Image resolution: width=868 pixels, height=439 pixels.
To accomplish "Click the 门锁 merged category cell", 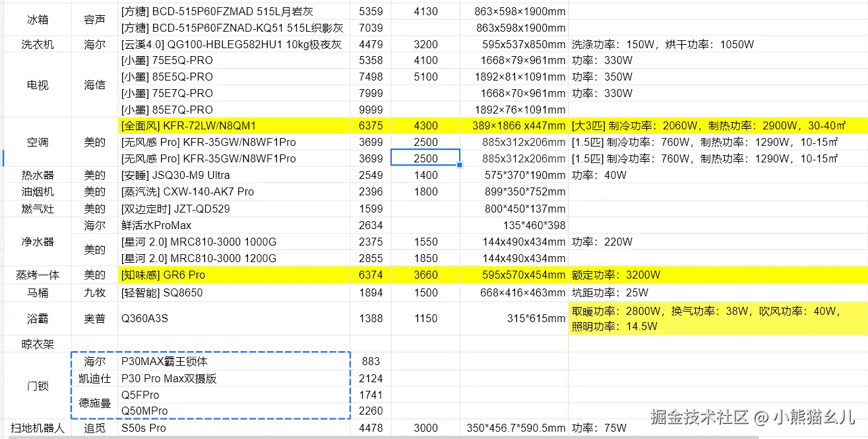I will (x=37, y=386).
